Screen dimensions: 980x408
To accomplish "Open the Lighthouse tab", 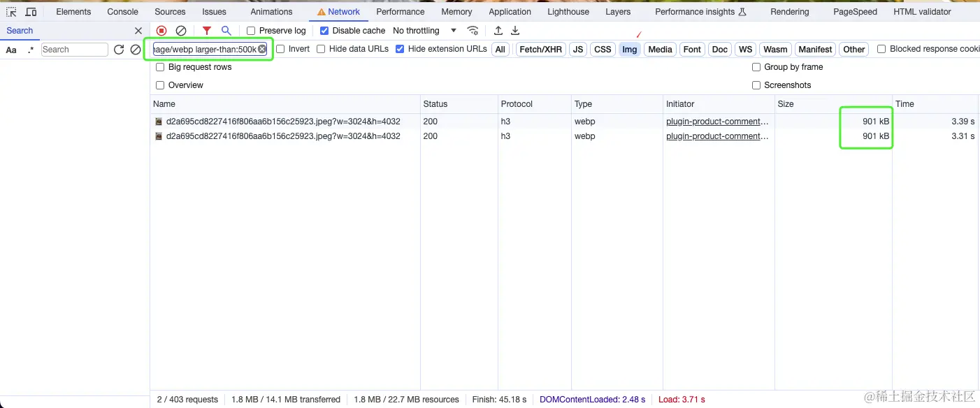I will [x=568, y=12].
